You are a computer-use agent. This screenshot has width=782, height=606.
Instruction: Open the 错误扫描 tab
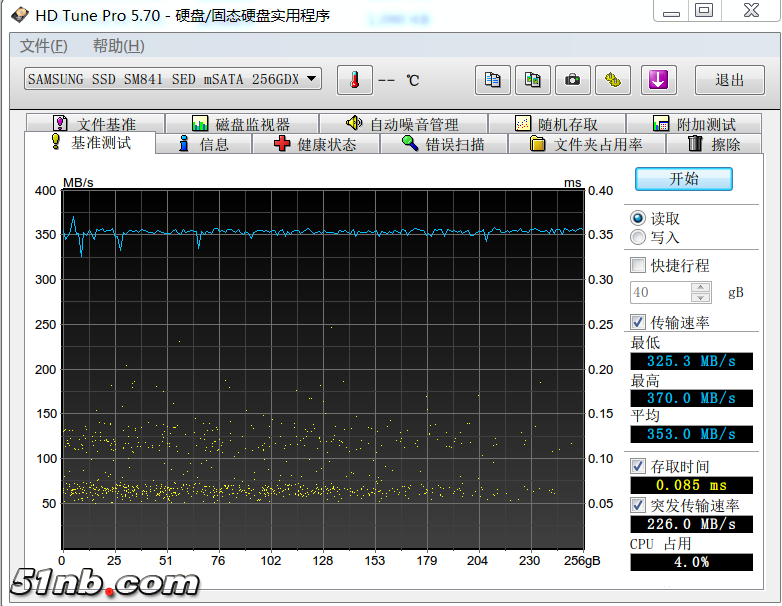click(443, 144)
